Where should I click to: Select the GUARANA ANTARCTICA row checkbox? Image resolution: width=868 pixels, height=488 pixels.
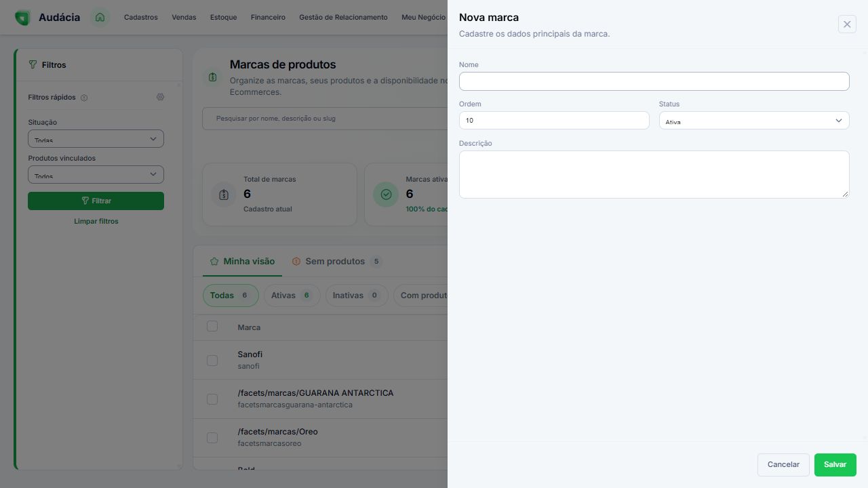pos(212,399)
